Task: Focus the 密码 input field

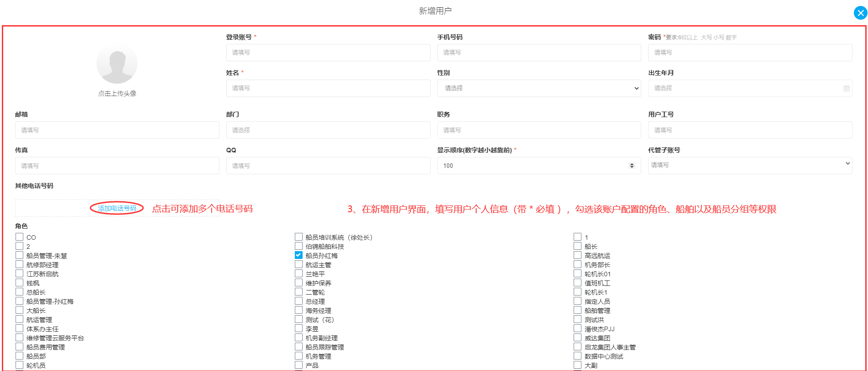Action: point(750,53)
